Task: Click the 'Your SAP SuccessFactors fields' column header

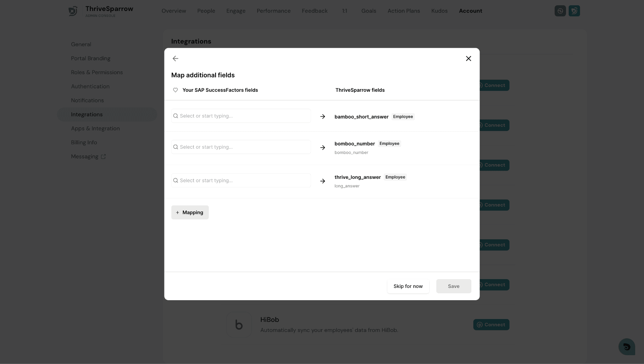Action: coord(220,90)
